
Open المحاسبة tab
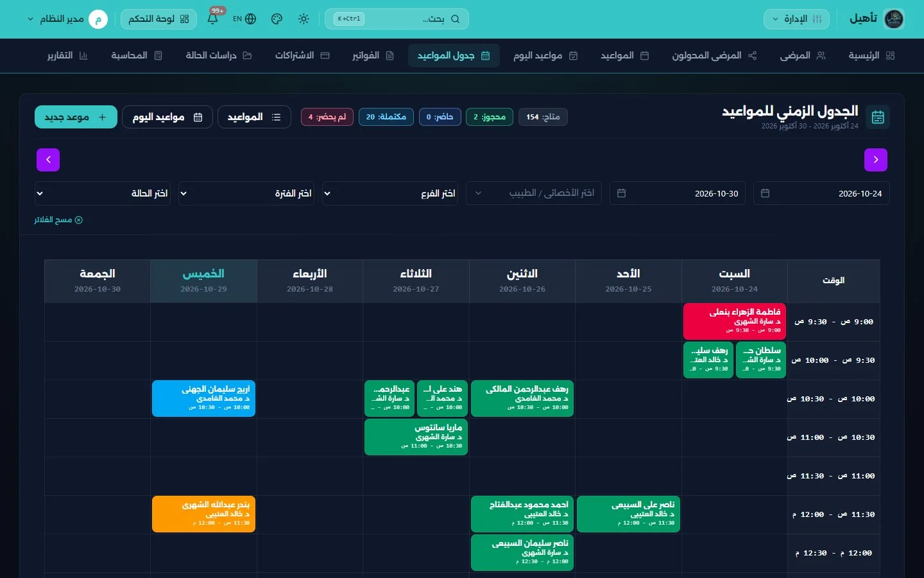[x=137, y=55]
